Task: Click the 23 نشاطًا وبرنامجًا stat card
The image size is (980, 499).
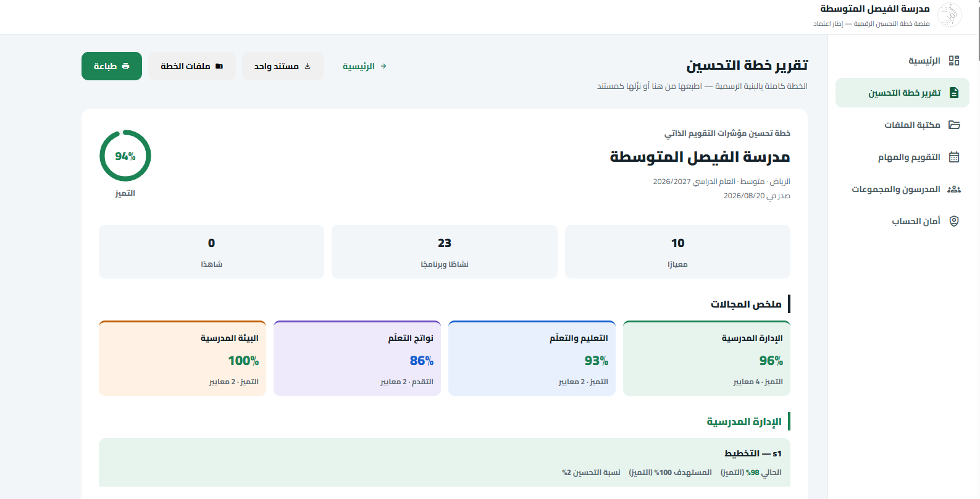Action: coord(445,251)
